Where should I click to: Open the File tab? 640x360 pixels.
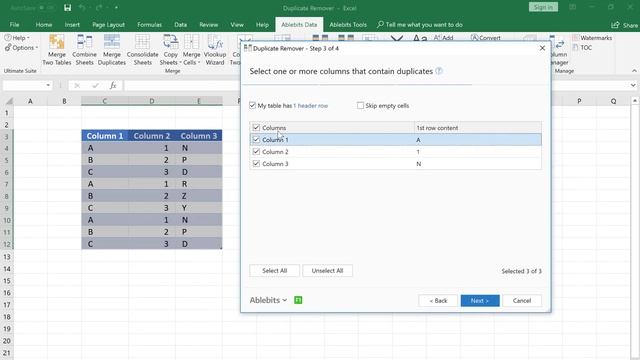(14, 25)
